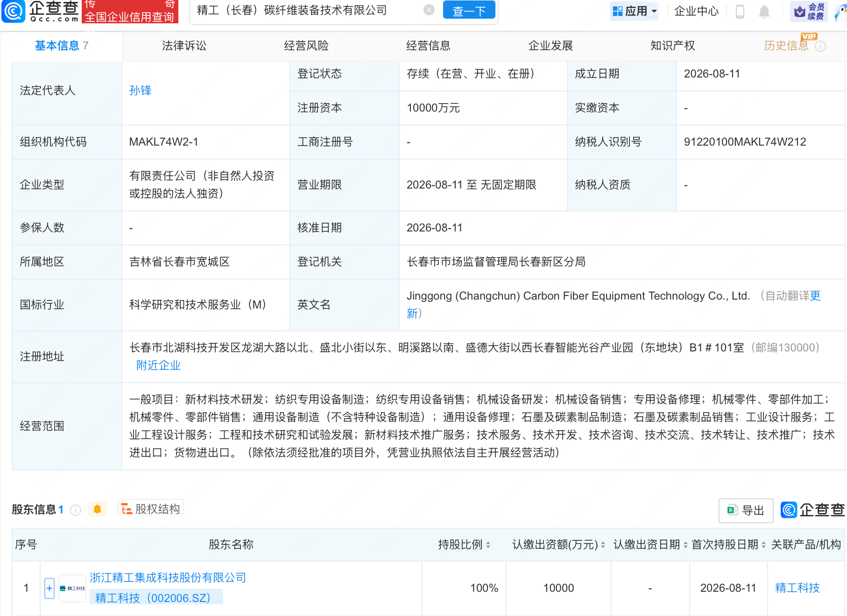Switch to the 基本信息 tab
Image resolution: width=847 pixels, height=616 pixels.
(x=62, y=46)
